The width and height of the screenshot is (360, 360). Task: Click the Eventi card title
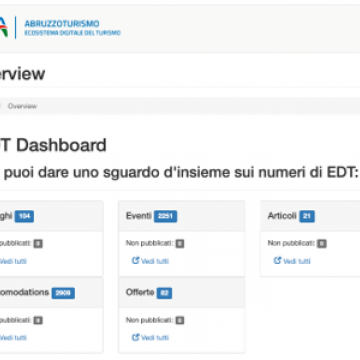pos(139,216)
